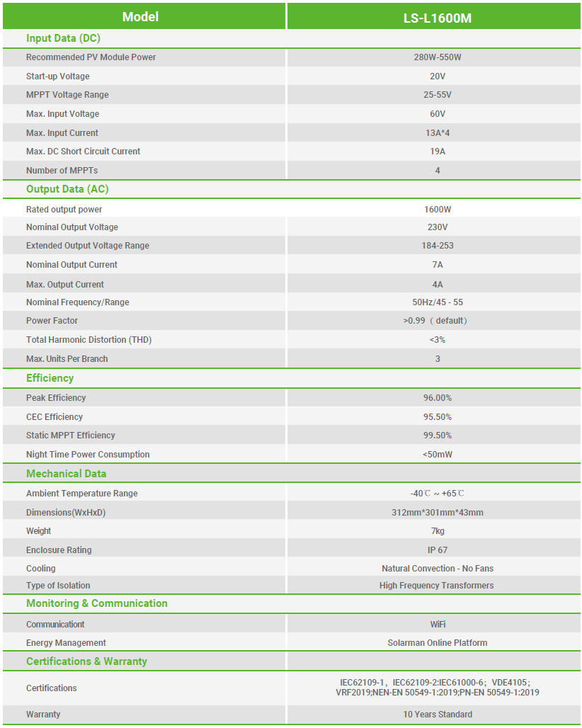Screen dimensions: 582x728
Task: Click the LS-L1600M model header cell
Action: click(x=437, y=18)
